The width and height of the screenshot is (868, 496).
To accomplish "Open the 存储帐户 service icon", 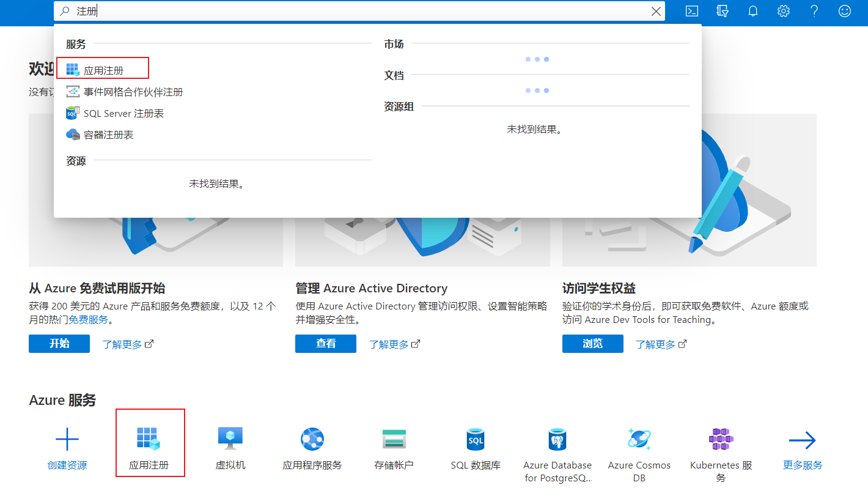I will 394,439.
